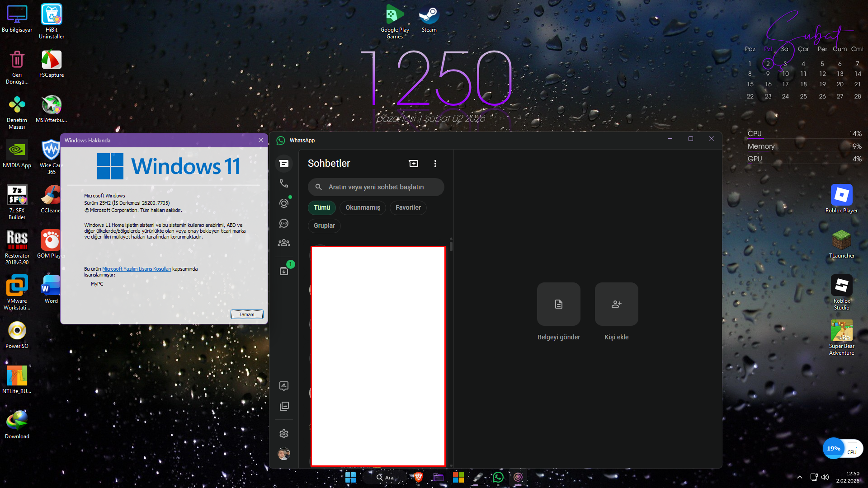Click the chat list scroll down arrow

pos(451,465)
